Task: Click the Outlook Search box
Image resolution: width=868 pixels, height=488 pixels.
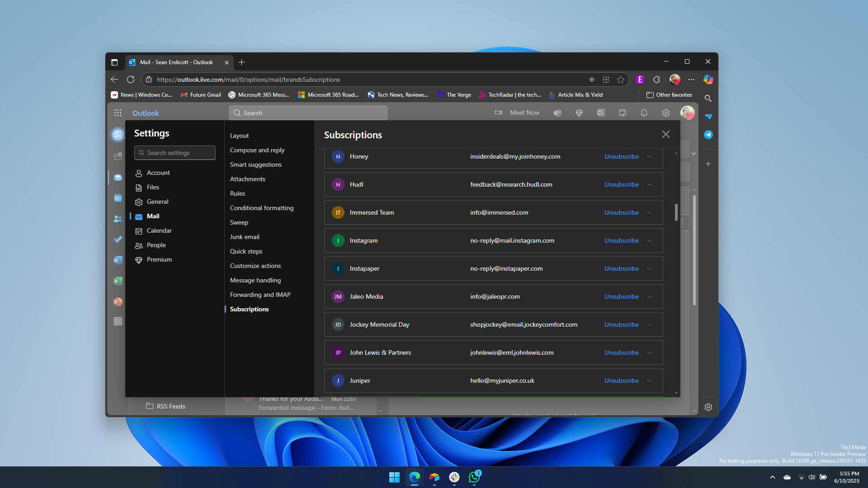Action: [x=308, y=113]
